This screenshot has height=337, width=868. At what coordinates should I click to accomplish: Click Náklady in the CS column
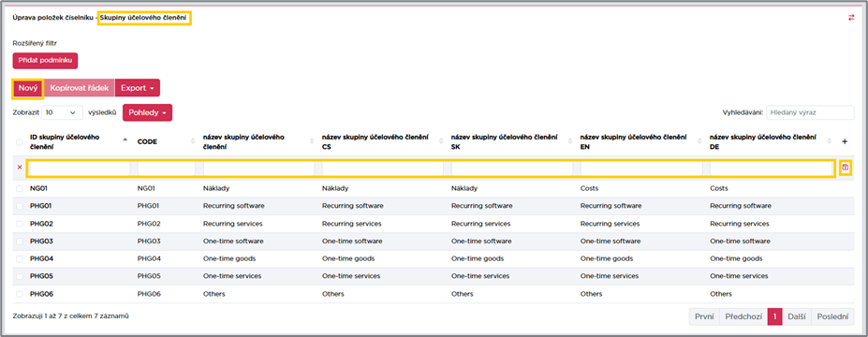[x=335, y=189]
